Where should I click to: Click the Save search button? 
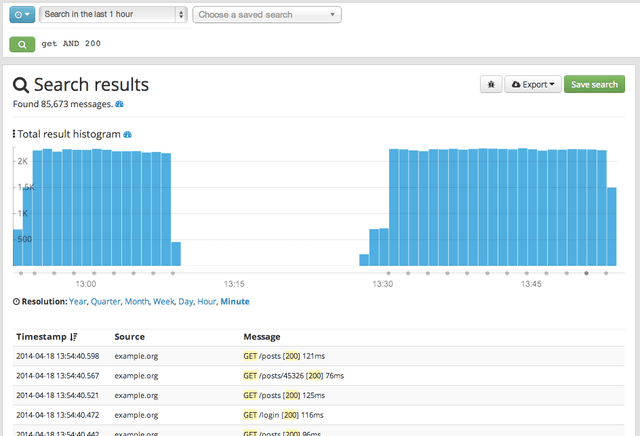point(594,85)
